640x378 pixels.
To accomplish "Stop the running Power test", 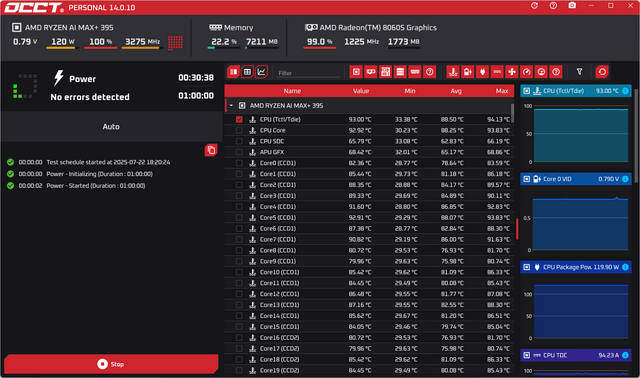I will click(x=111, y=364).
